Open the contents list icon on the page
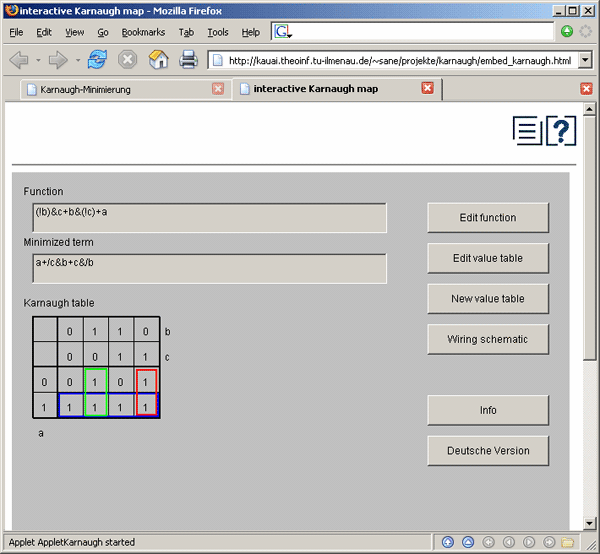This screenshot has height=554, width=600. [x=527, y=131]
